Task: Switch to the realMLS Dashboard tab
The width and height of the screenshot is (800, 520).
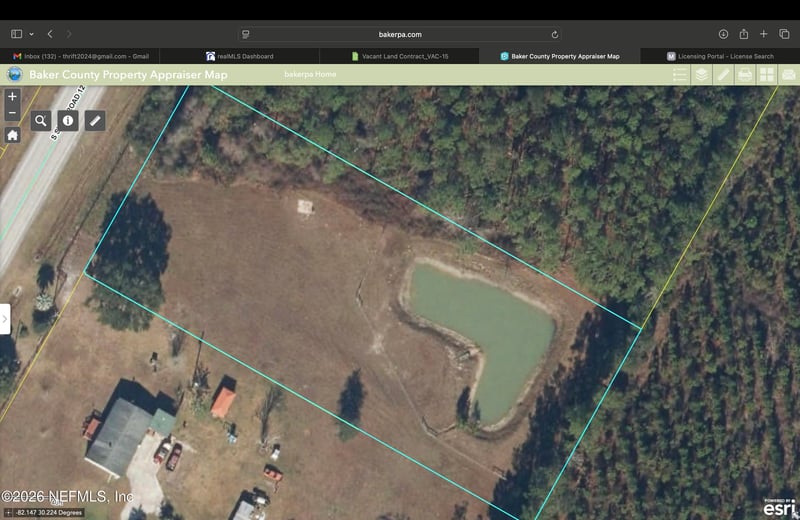Action: click(x=240, y=56)
